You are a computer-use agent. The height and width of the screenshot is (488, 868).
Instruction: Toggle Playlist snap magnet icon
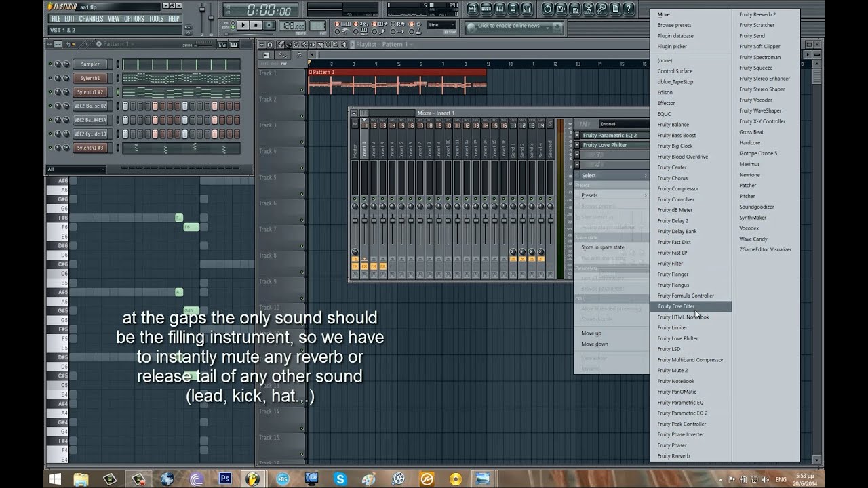tap(269, 45)
